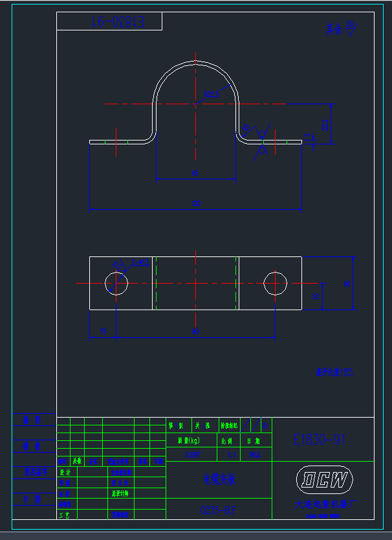Click the 15 horizontal edge distance dimension

(x=103, y=332)
